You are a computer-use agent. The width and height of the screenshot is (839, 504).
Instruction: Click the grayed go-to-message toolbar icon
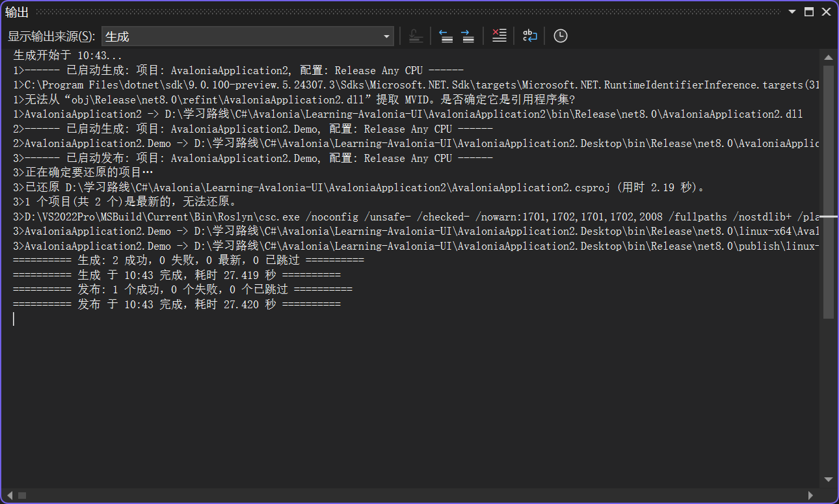pos(416,36)
